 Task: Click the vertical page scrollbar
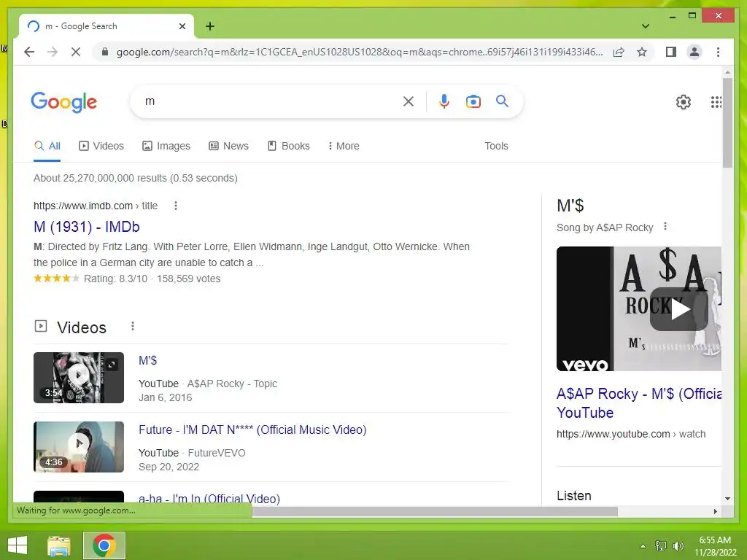pos(727,122)
